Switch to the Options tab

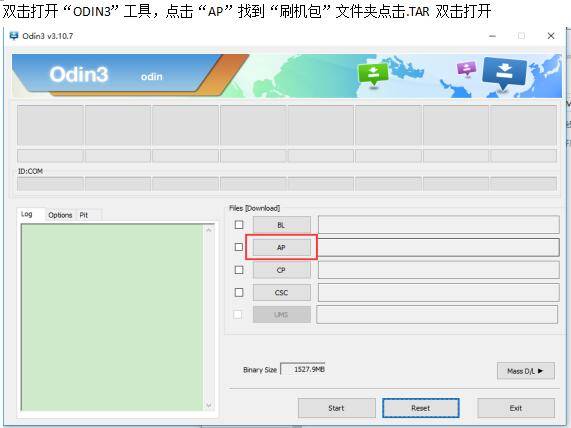click(60, 215)
